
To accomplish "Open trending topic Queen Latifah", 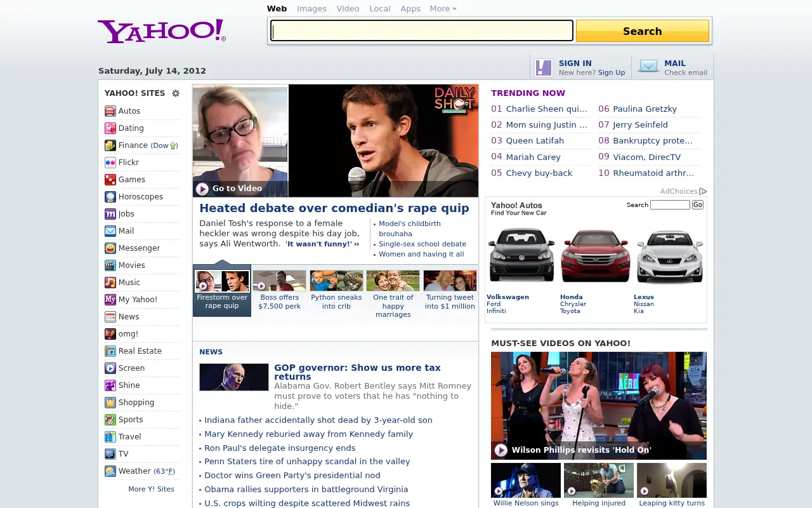I will (535, 141).
